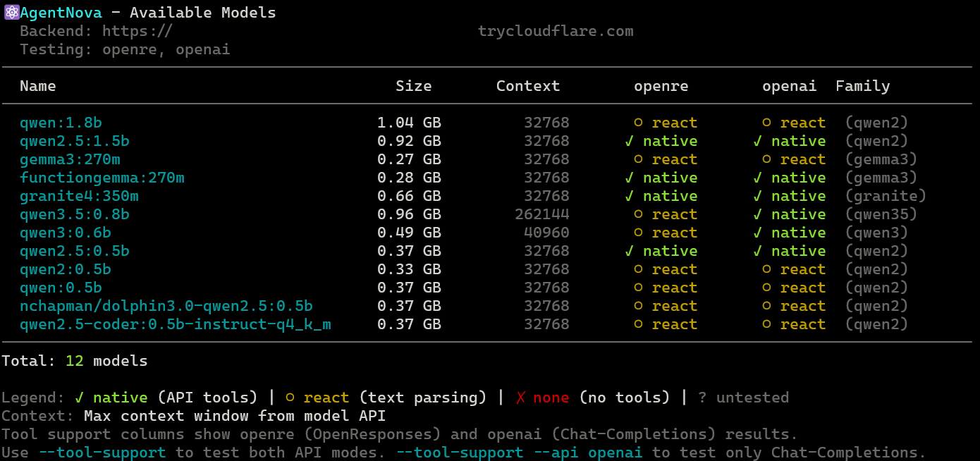Screen dimensions: 980x461
Task: Click the 'Testing: openre, openai' line
Action: point(125,49)
